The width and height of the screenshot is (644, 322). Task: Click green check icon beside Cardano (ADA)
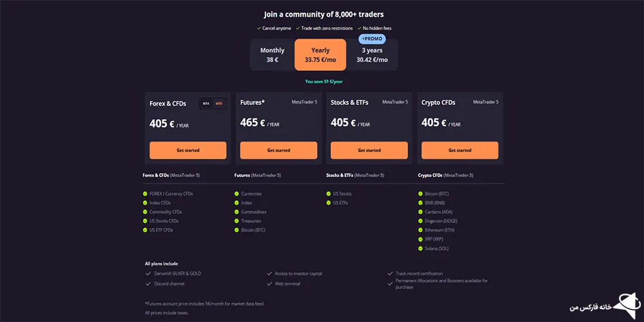(x=421, y=212)
